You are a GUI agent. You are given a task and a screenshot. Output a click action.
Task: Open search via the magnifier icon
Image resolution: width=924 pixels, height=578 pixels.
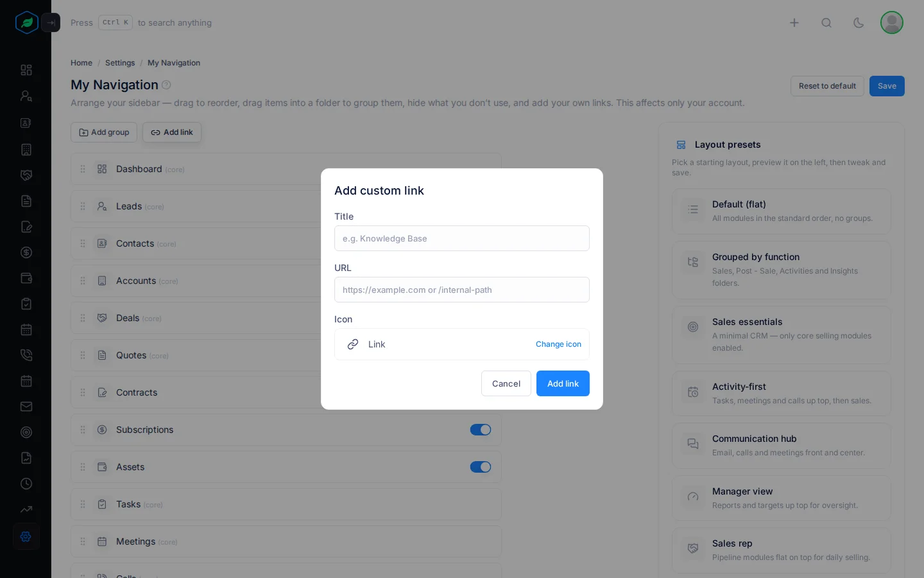(826, 22)
